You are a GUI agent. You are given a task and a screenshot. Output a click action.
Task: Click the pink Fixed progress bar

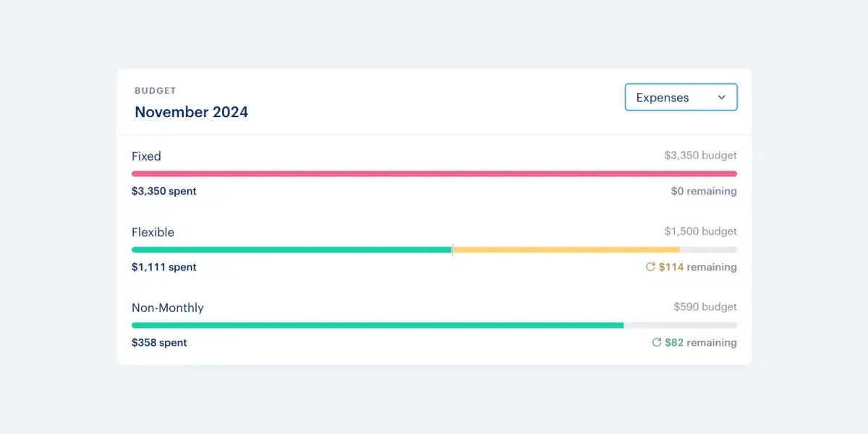coord(434,174)
